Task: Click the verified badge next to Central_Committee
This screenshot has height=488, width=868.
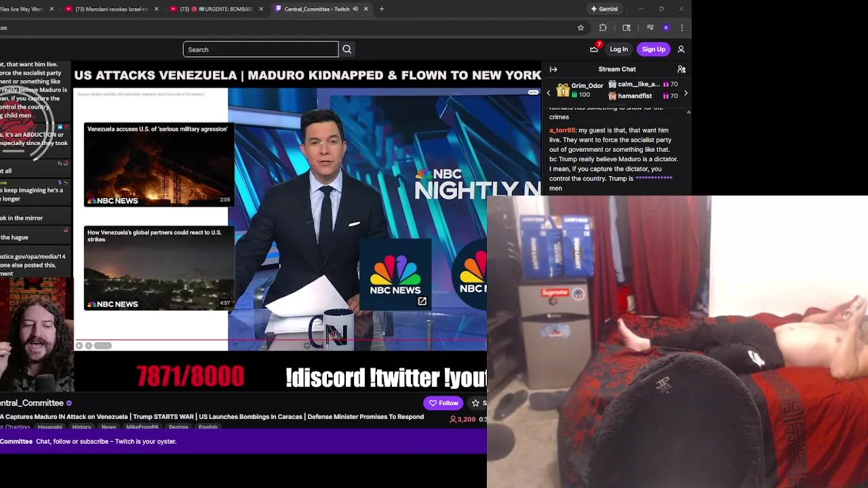Action: point(68,403)
